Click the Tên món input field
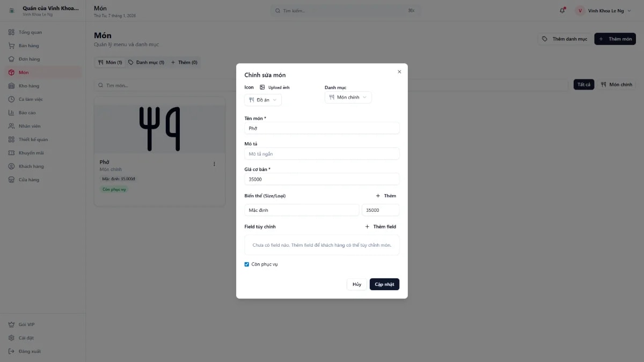 322,128
